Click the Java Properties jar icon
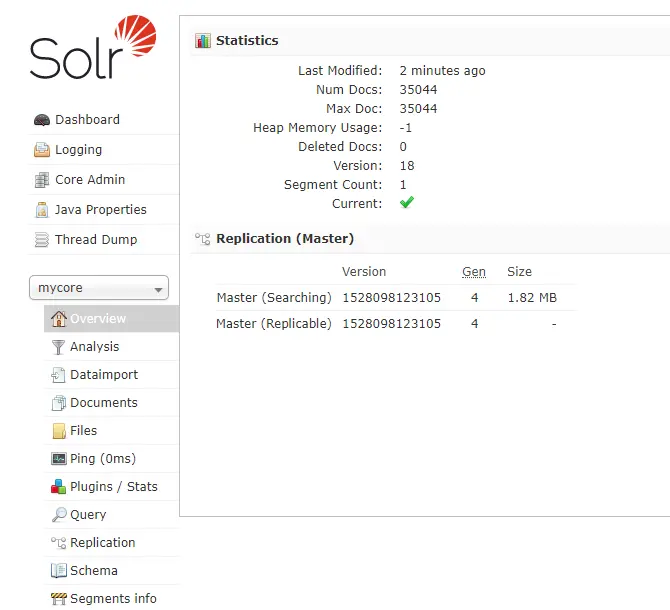 click(42, 210)
